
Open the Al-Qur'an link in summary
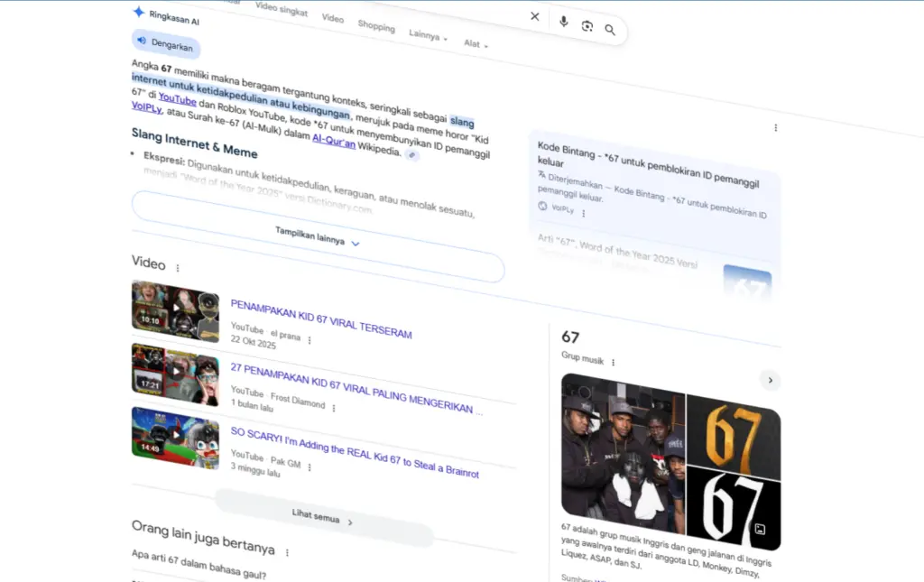pos(333,140)
